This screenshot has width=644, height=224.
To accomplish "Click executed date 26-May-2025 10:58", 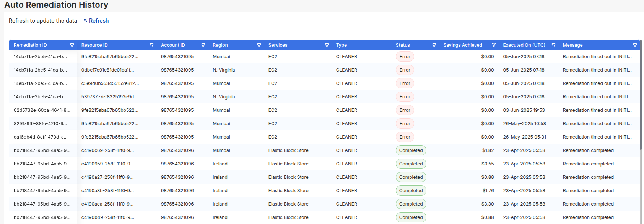I will (524, 124).
